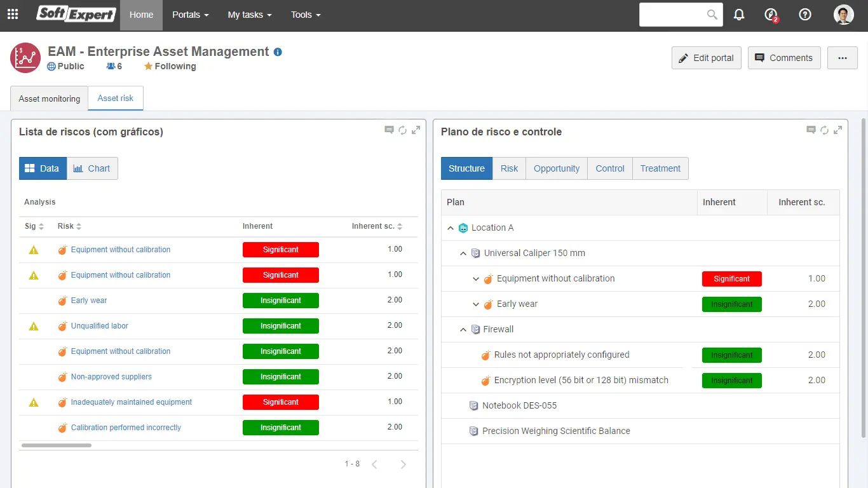This screenshot has height=488, width=868.
Task: Open the help question mark icon
Action: [805, 15]
